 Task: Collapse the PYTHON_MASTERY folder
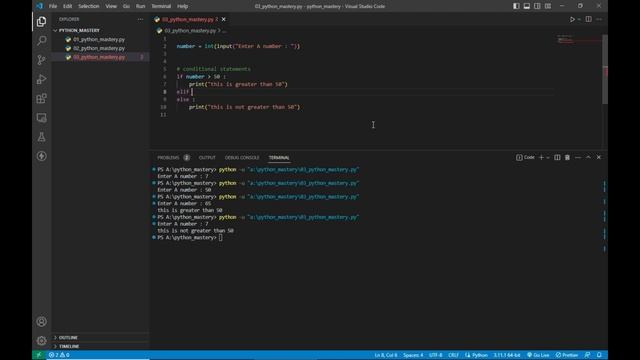pos(79,31)
